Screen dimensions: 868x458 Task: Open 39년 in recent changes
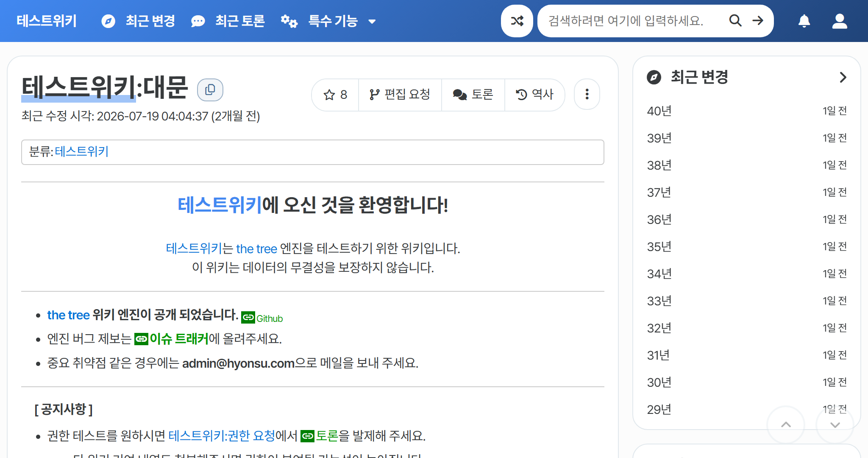659,138
